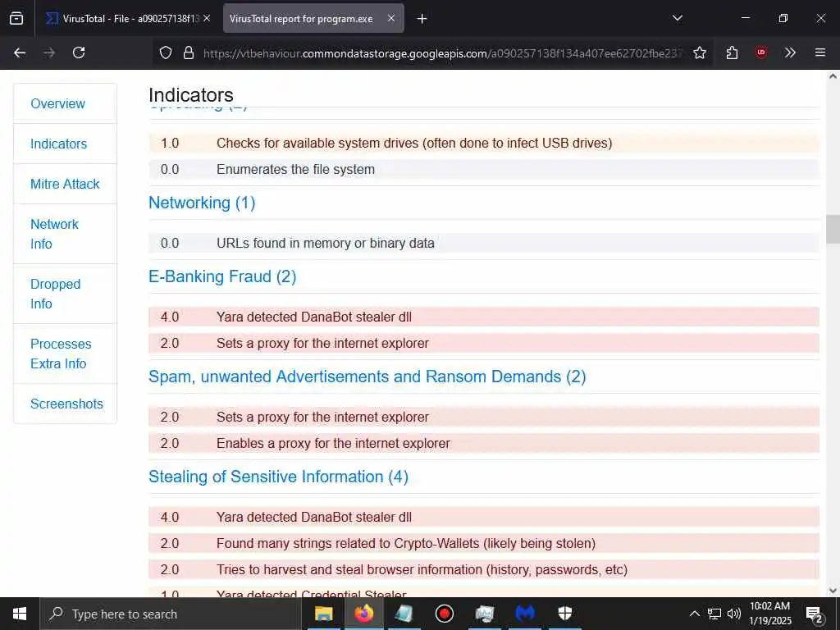Viewport: 840px width, 630px height.
Task: Select DanaBot stealer row under E-Banking Fraud
Action: click(484, 317)
